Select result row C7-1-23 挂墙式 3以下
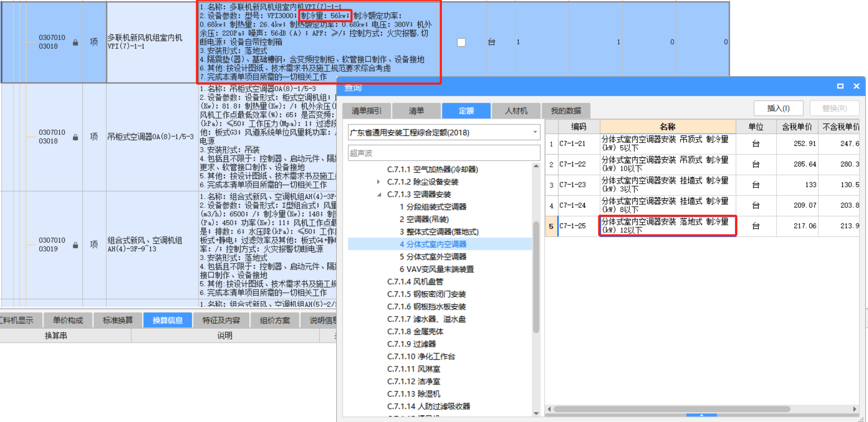The image size is (868, 422). [x=702, y=185]
